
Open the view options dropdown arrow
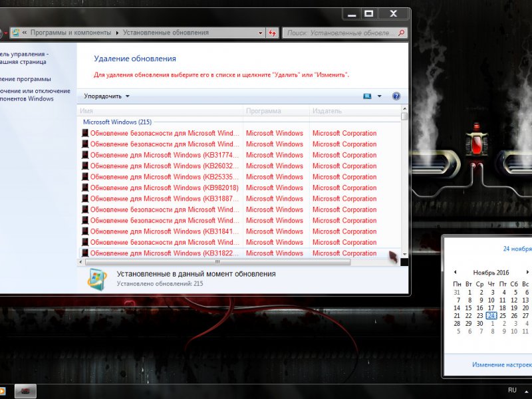379,96
